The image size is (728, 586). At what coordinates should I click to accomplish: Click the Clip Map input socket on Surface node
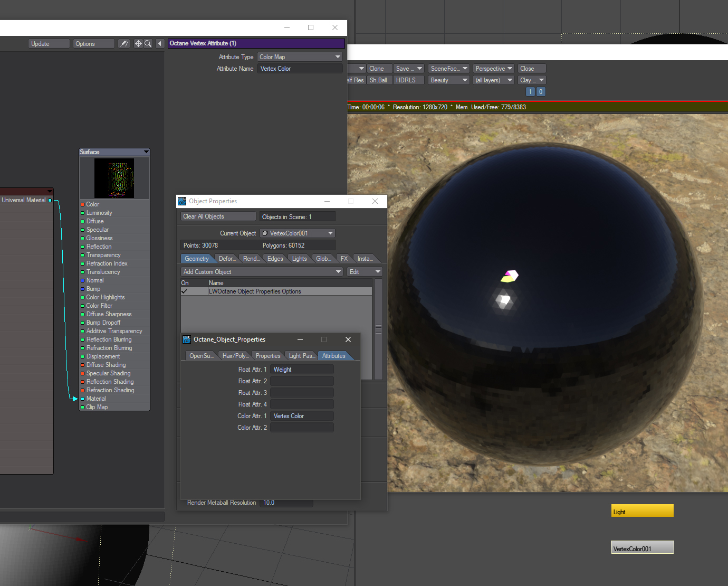pyautogui.click(x=83, y=407)
